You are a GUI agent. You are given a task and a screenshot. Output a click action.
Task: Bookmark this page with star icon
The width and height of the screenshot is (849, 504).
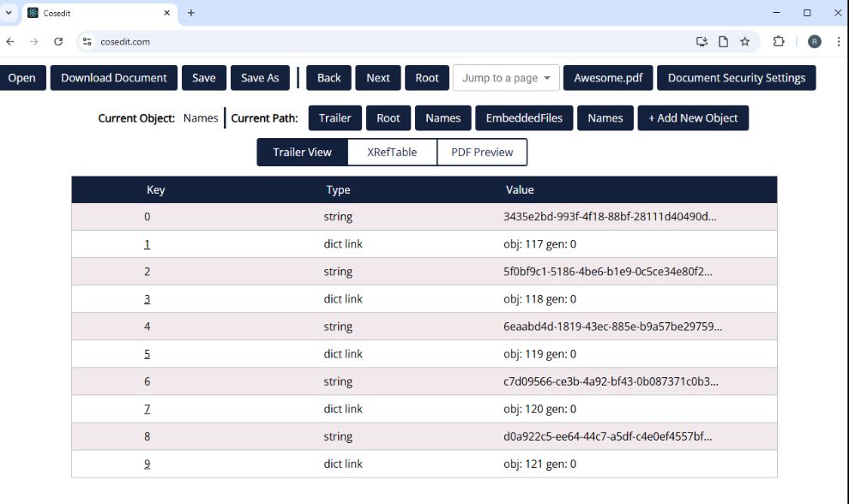[745, 42]
